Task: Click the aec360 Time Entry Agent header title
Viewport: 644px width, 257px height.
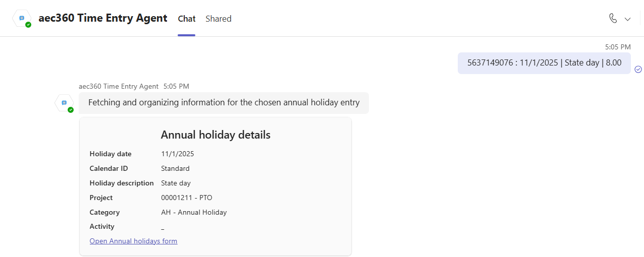Action: [x=102, y=18]
